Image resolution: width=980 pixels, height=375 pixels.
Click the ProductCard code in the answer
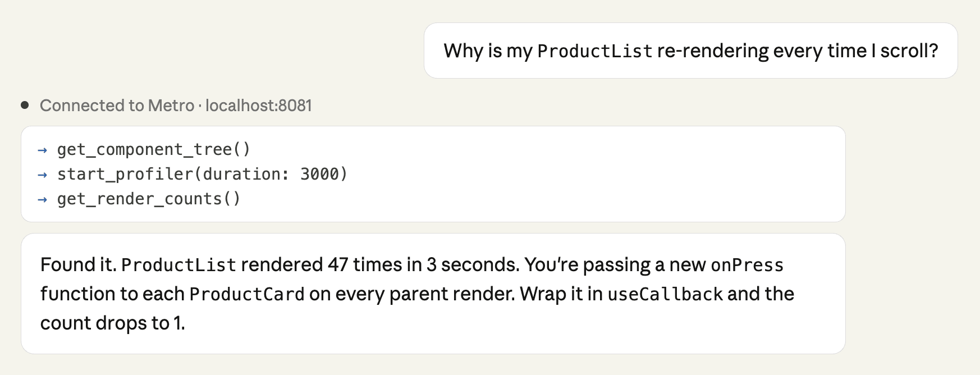point(247,294)
